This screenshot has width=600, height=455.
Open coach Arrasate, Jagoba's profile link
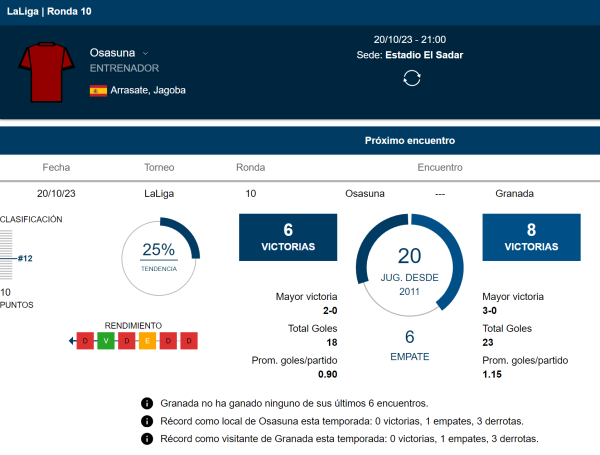(148, 90)
